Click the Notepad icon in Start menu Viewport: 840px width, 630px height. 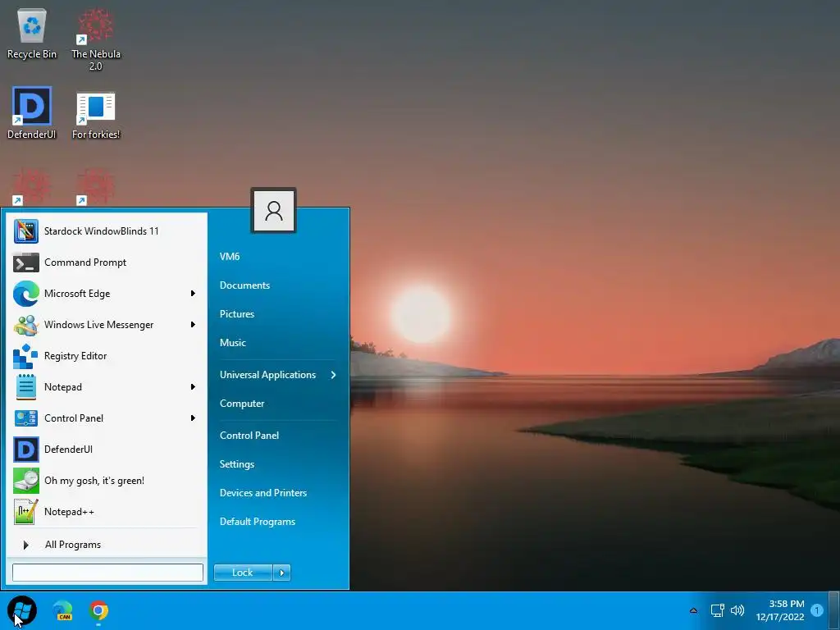(25, 387)
